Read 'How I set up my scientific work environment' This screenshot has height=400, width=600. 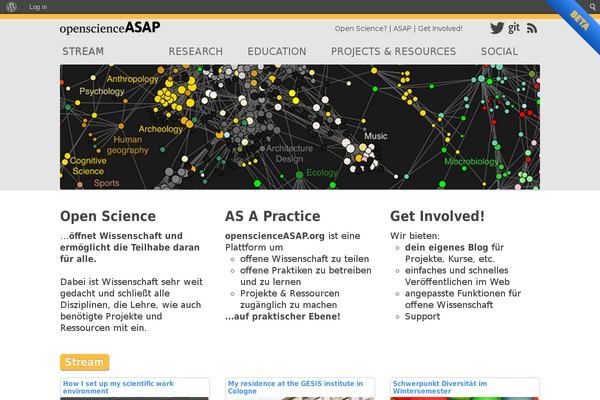pos(118,387)
